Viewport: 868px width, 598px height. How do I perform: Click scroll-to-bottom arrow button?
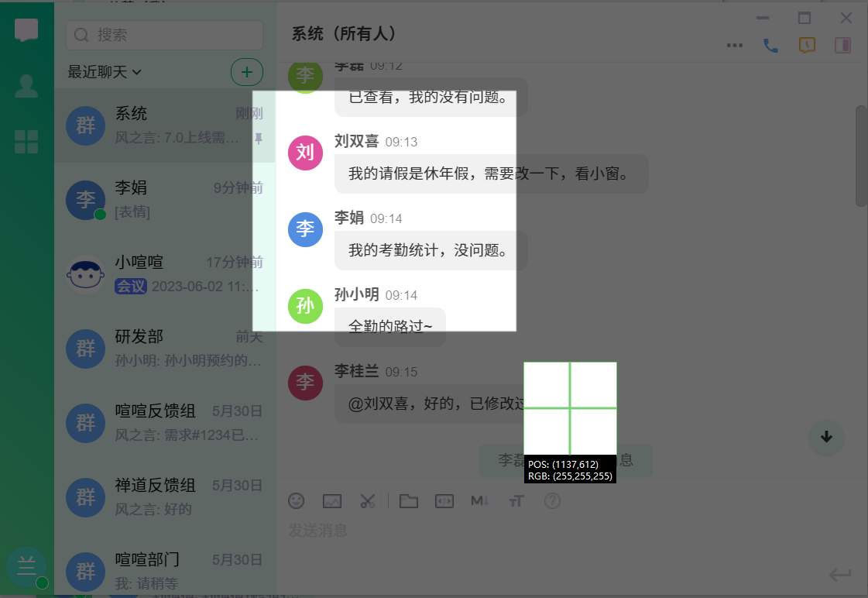click(x=826, y=437)
